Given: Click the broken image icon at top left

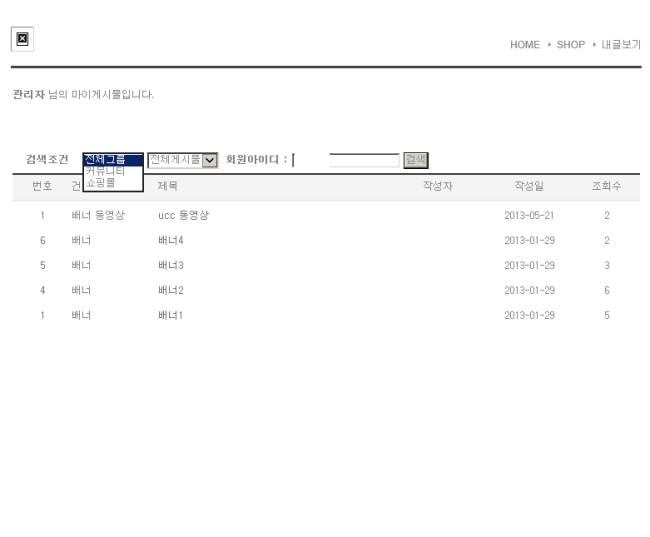Looking at the screenshot, I should click(x=22, y=39).
